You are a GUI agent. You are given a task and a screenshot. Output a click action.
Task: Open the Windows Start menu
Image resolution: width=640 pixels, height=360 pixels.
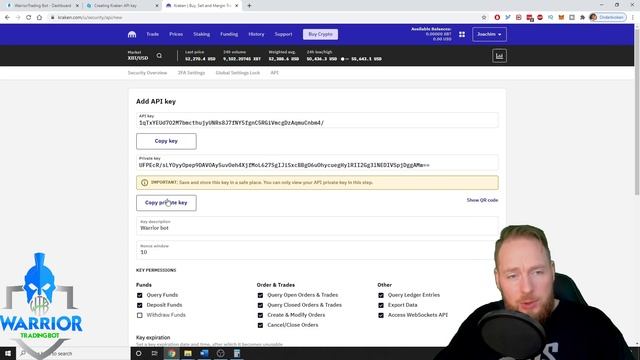8,353
